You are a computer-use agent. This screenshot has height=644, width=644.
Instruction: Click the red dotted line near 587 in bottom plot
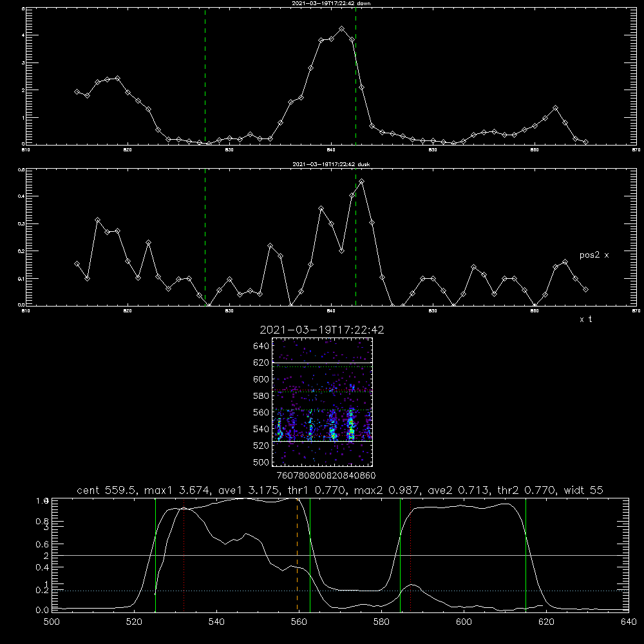[x=410, y=555]
